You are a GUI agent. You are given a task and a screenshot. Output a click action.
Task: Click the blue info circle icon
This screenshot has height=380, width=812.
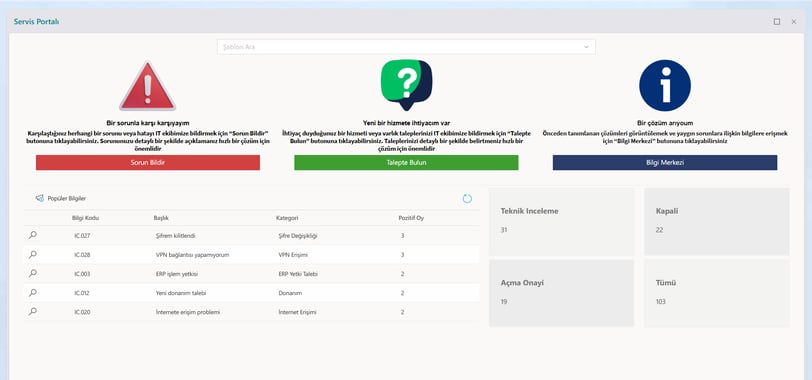coord(665,85)
